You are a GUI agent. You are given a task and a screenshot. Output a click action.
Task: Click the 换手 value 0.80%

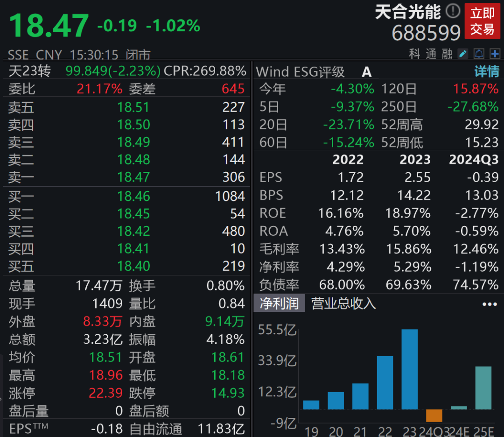coord(226,286)
